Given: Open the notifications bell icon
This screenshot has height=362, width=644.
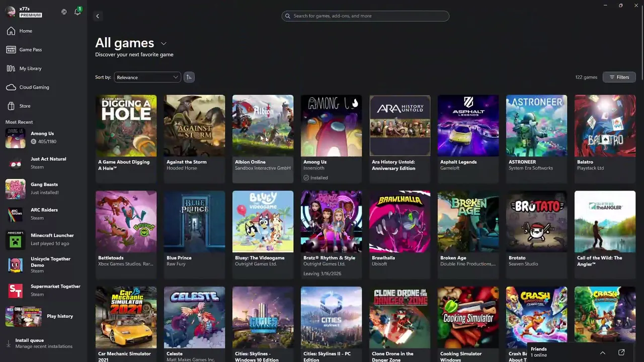Looking at the screenshot, I should [77, 12].
